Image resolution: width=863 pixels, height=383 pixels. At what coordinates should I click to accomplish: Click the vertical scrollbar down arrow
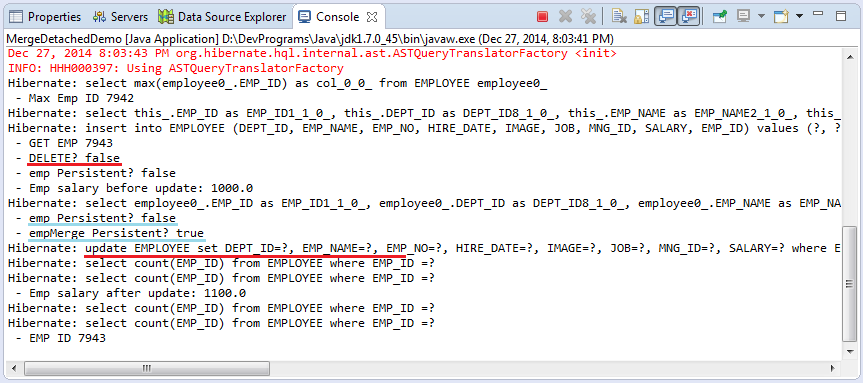tap(850, 353)
